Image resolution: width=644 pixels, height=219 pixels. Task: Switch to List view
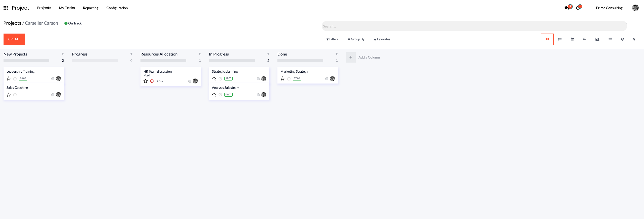(x=560, y=39)
